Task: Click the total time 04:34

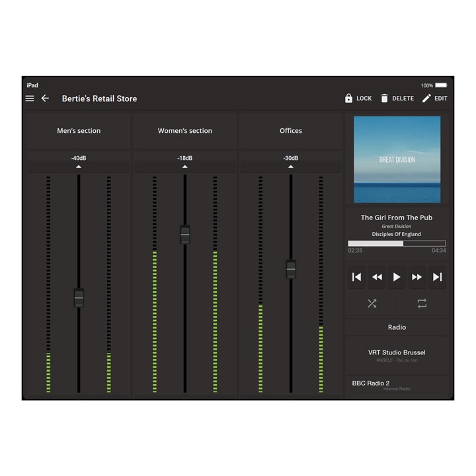Action: point(439,251)
